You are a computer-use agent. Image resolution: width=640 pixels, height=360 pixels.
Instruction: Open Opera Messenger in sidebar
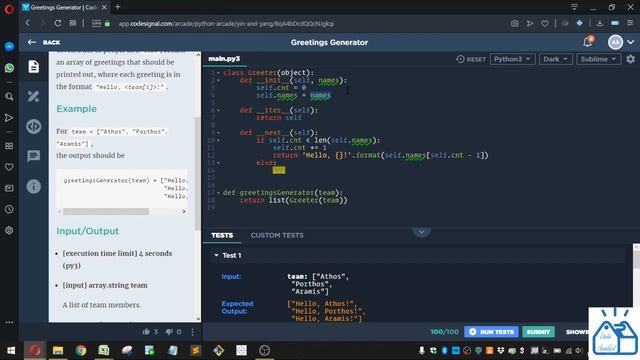coord(9,46)
